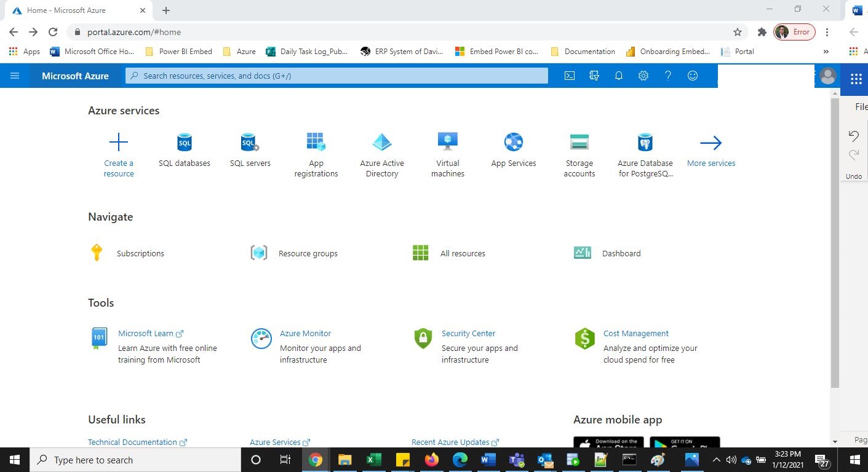
Task: Click the page vertical scrollbar
Action: click(835, 243)
